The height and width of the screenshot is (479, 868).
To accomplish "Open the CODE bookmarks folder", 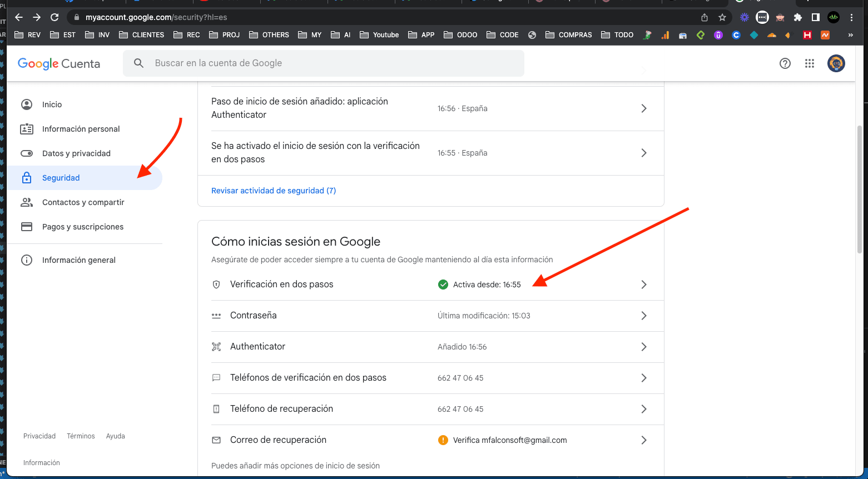I will coord(503,35).
